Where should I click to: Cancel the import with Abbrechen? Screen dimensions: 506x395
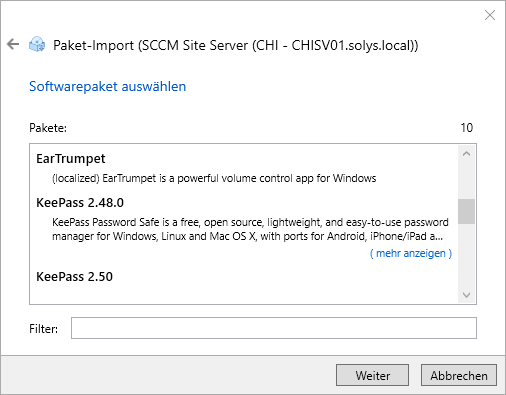point(459,375)
